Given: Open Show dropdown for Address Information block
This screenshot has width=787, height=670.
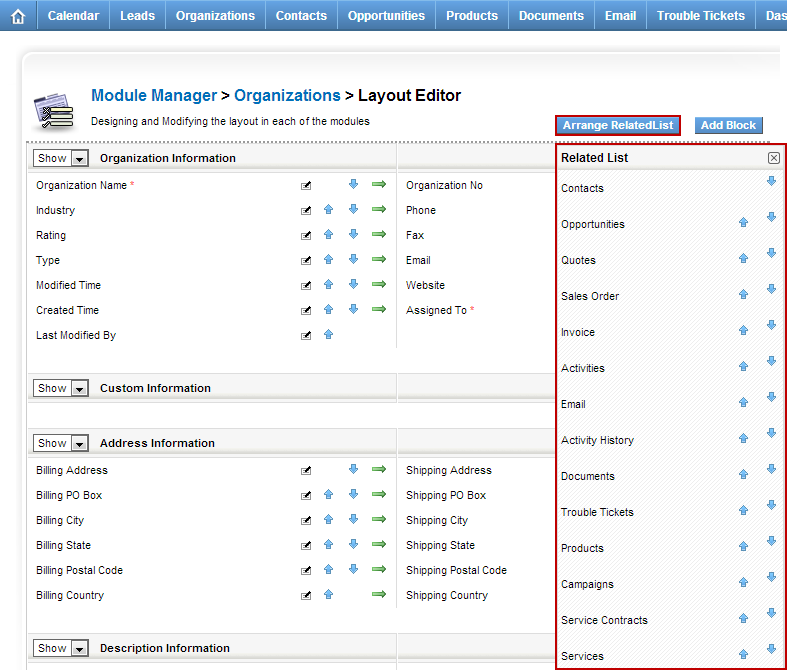Looking at the screenshot, I should (61, 443).
